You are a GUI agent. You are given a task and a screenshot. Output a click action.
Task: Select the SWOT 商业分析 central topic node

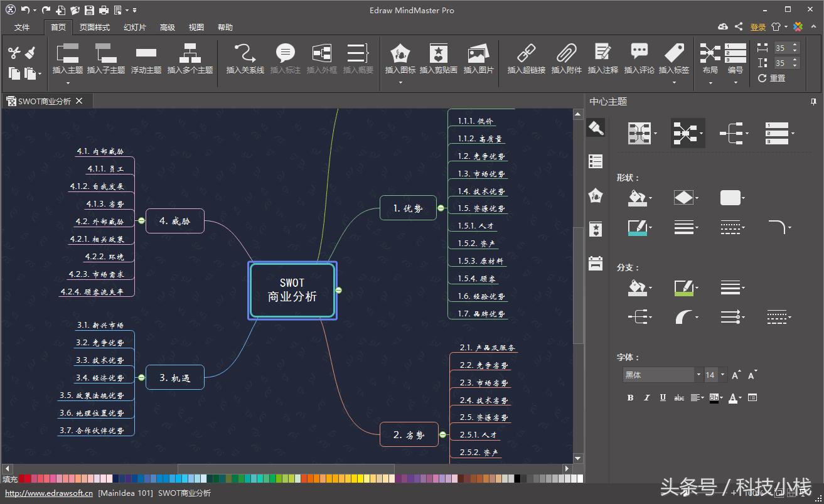292,290
